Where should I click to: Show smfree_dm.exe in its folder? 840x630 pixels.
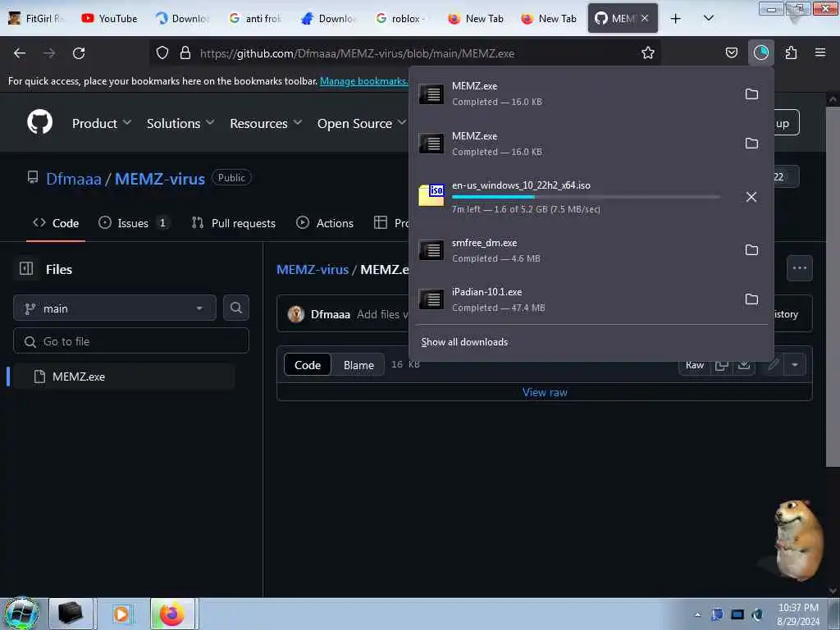pos(751,250)
